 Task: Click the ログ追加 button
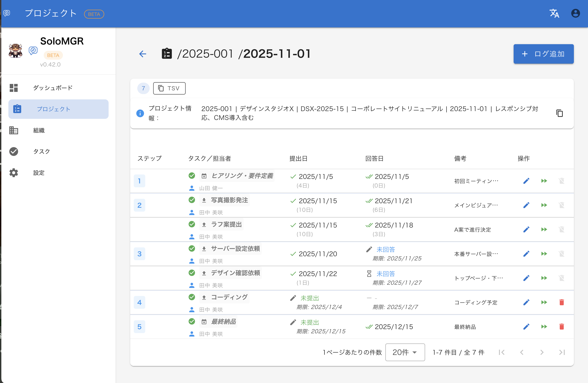(x=544, y=54)
